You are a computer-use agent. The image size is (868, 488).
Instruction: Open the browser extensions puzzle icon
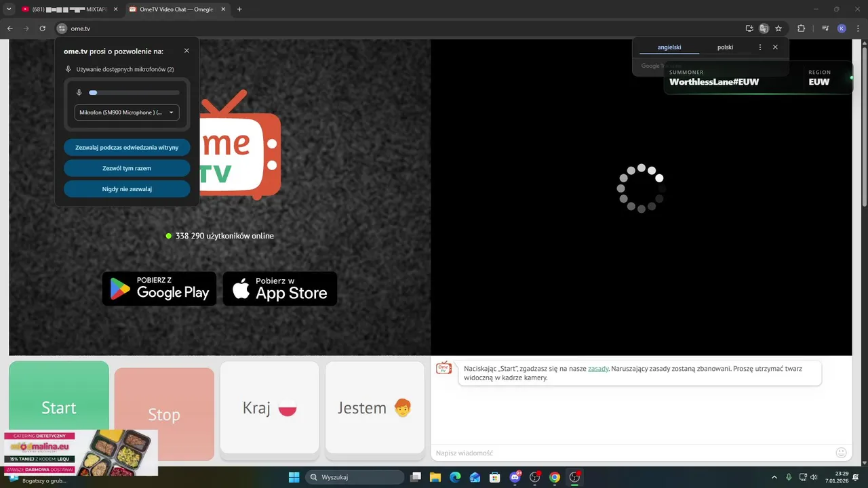click(801, 28)
